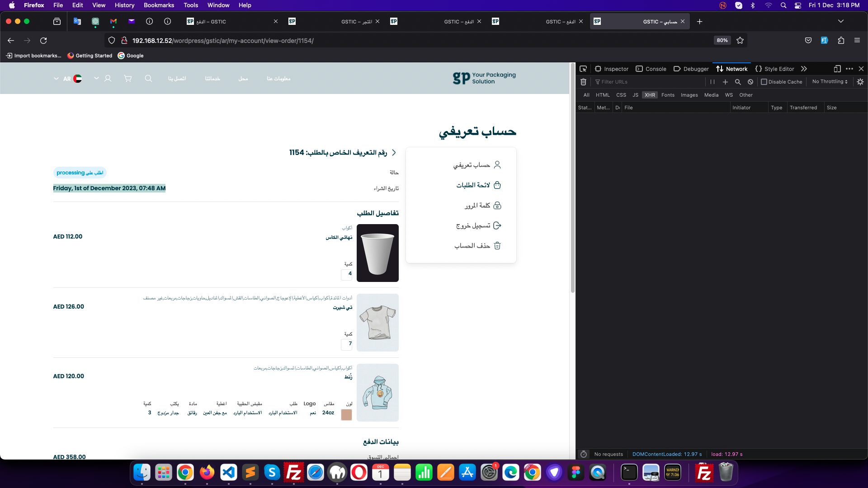Click the Save to Pocket icon

point(808,40)
